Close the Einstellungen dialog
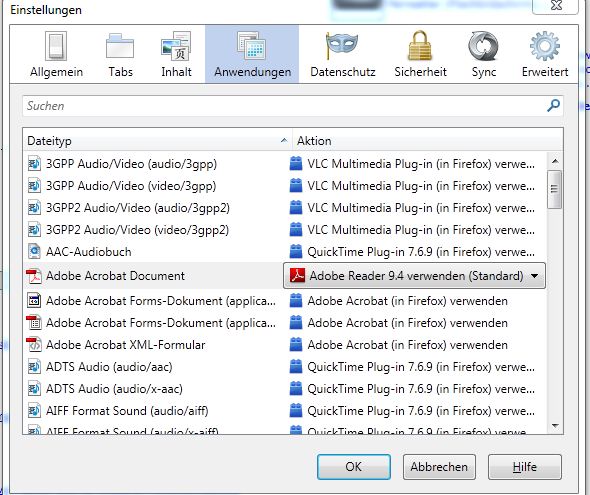Viewport: 590px width, 495px height. (x=555, y=6)
